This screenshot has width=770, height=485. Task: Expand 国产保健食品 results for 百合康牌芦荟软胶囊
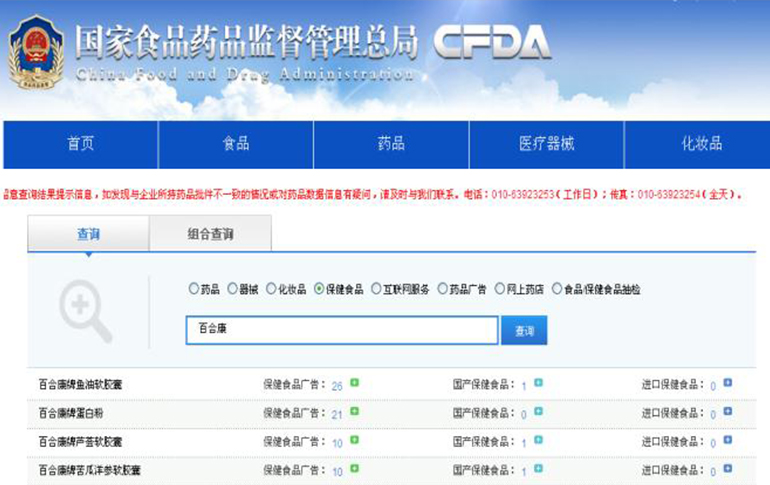539,439
